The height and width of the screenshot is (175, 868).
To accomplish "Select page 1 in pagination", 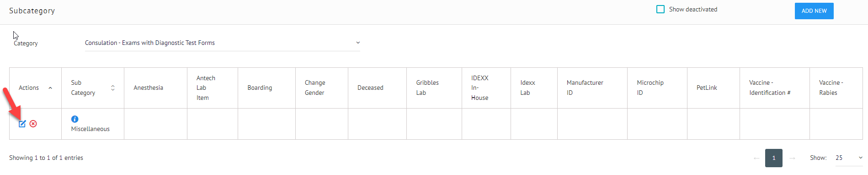I will (774, 158).
